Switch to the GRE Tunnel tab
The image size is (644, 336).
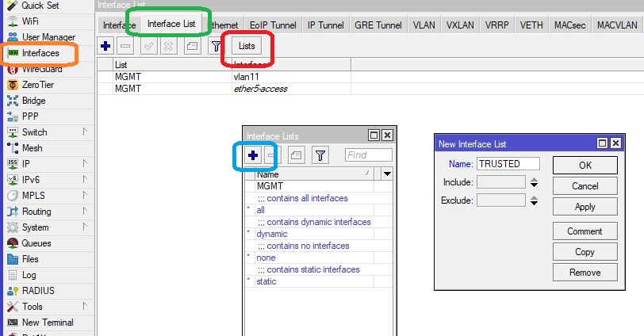(x=378, y=25)
